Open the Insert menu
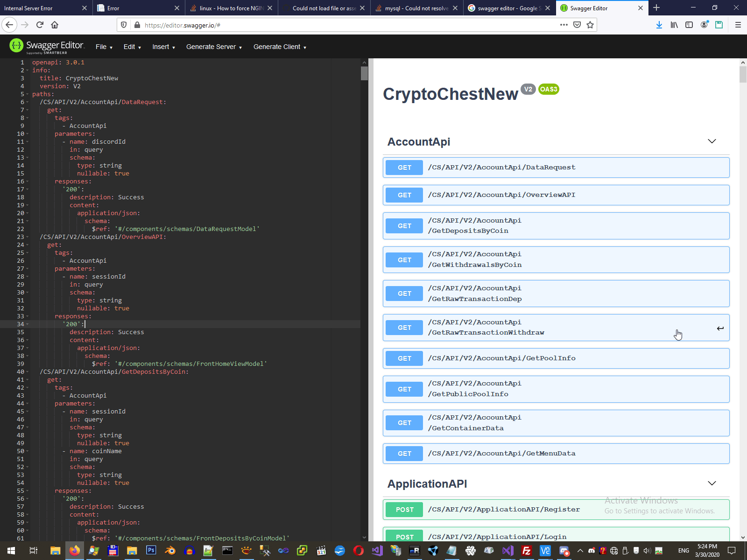 163,47
